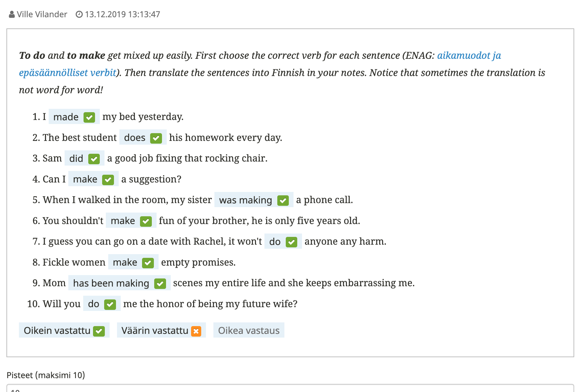Click the green checkmark beside 'made'
The image size is (583, 392).
coord(89,117)
